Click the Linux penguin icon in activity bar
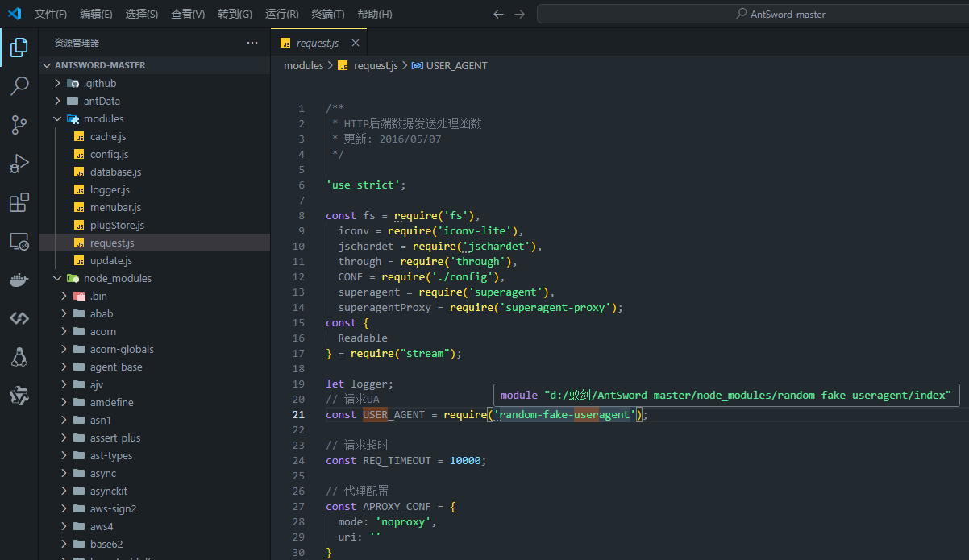 [x=19, y=357]
